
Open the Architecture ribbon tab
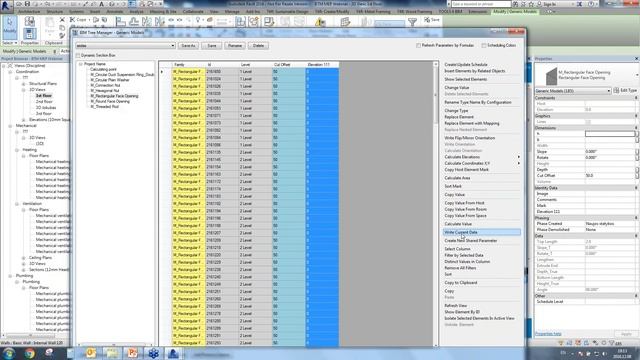[29, 12]
